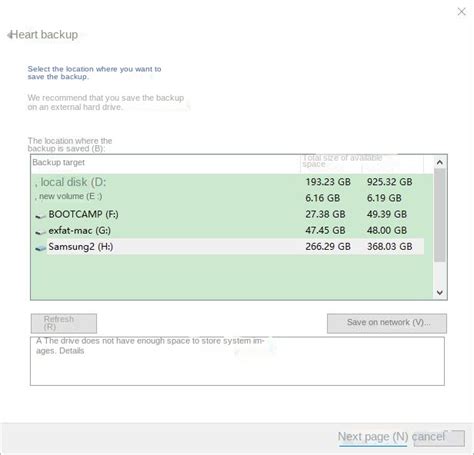The image size is (474, 455).
Task: Click the 47.45 GB value for exfat-mac
Action: (325, 230)
